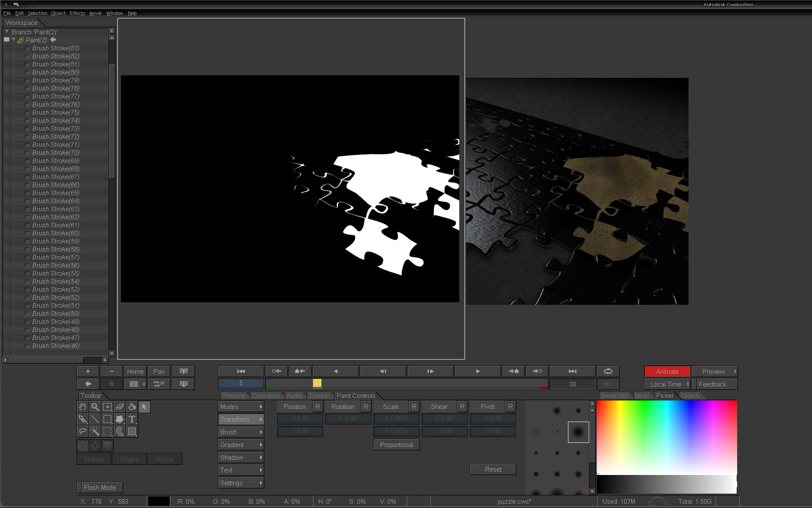Toggle Proportional scale option
Viewport: 812px width, 508px height.
[396, 445]
